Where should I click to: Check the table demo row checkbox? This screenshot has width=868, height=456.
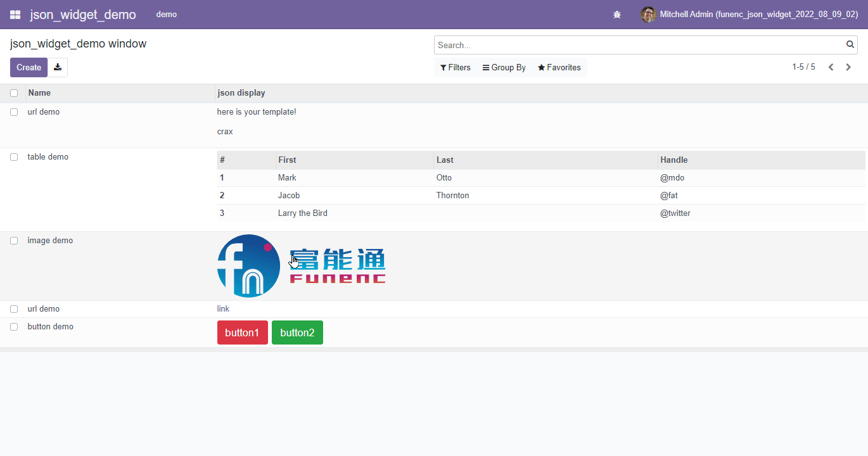tap(14, 156)
